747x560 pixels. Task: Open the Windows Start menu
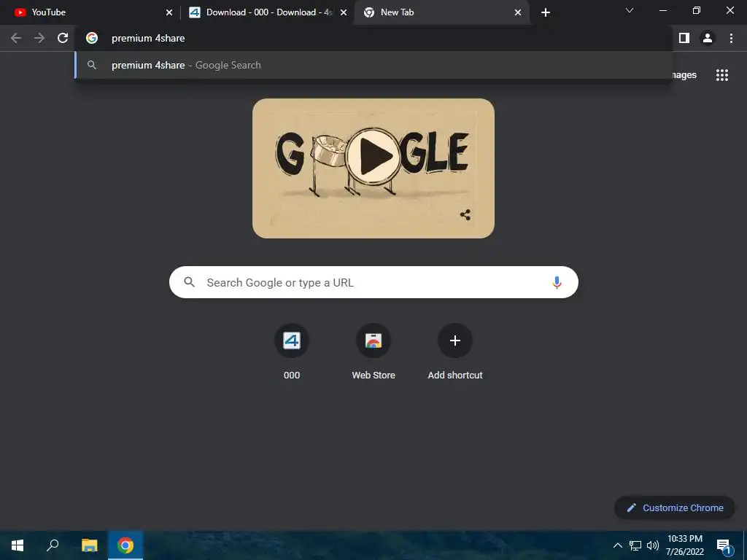click(x=18, y=545)
